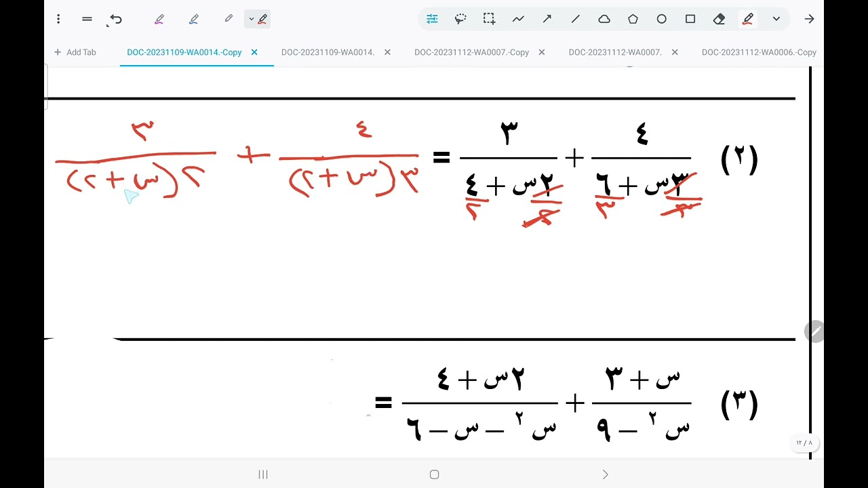
Task: Close the DOC-20231112-WA0007.-Copy tab
Action: [542, 52]
